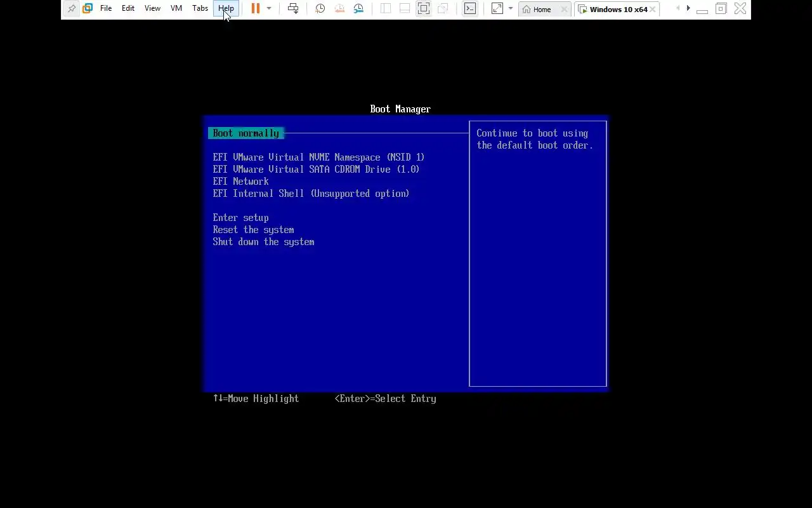Open the Tabs menu

[x=200, y=9]
